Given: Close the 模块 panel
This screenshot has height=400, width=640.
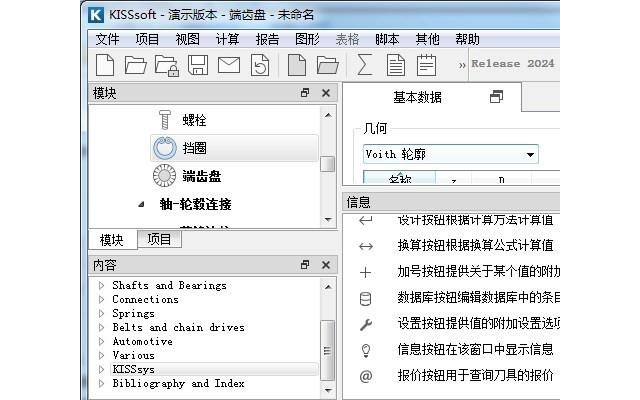Looking at the screenshot, I should click(x=326, y=93).
